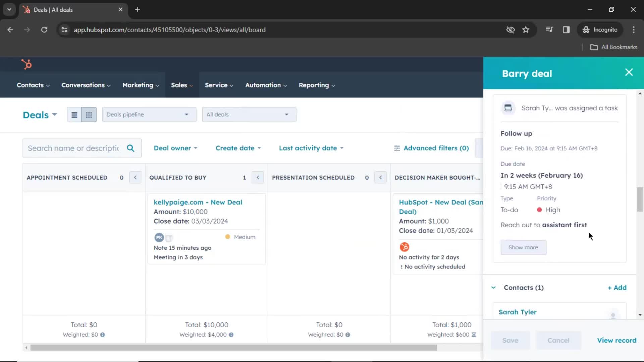This screenshot has height=362, width=644.
Task: Click the task assignment icon in Barry deal
Action: pyautogui.click(x=508, y=108)
